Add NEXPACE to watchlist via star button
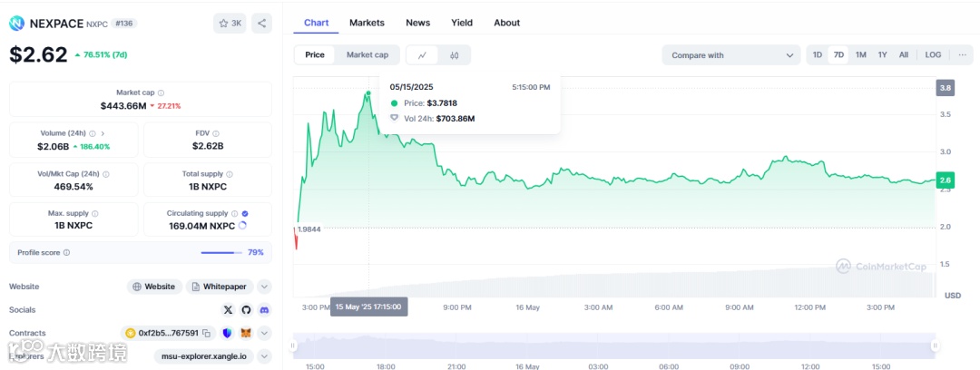The image size is (980, 370). pos(230,23)
